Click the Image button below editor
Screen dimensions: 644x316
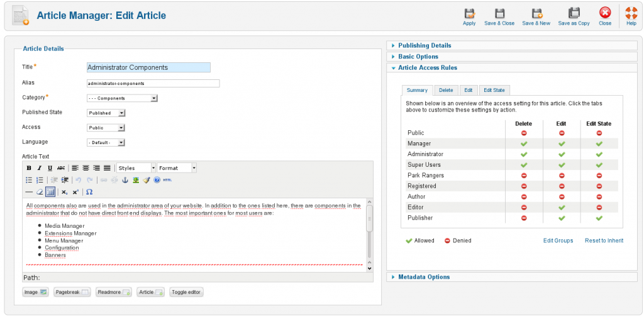pyautogui.click(x=35, y=292)
